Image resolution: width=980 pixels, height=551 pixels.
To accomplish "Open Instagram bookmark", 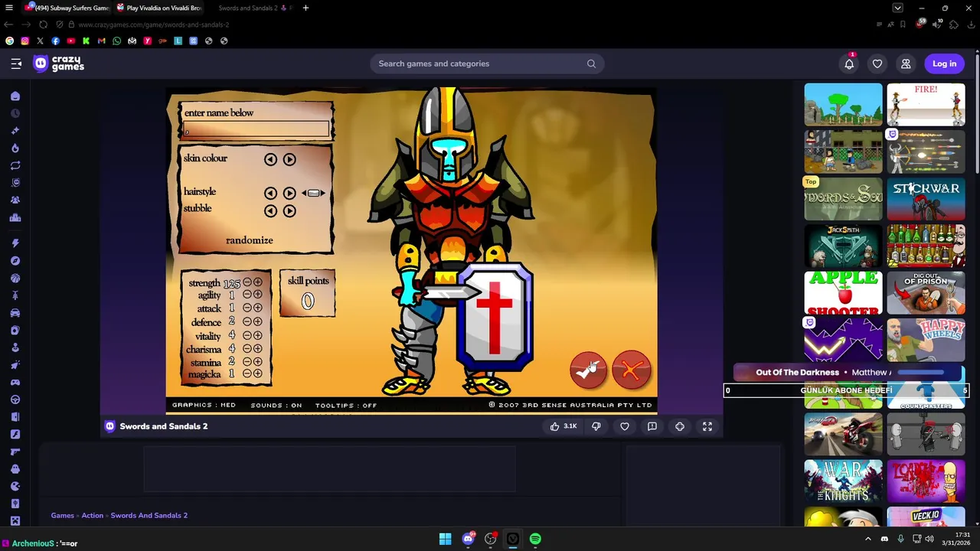I will tap(24, 41).
